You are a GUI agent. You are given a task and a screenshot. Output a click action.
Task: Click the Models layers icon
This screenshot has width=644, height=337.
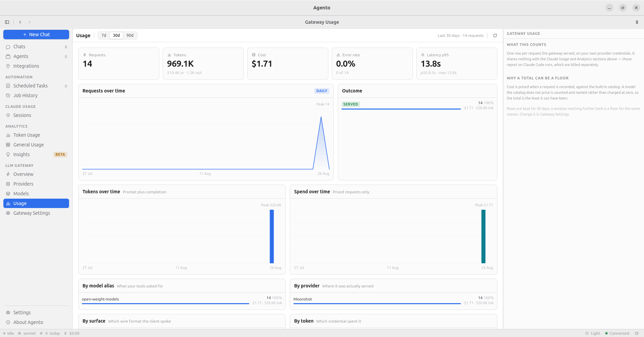click(x=8, y=194)
